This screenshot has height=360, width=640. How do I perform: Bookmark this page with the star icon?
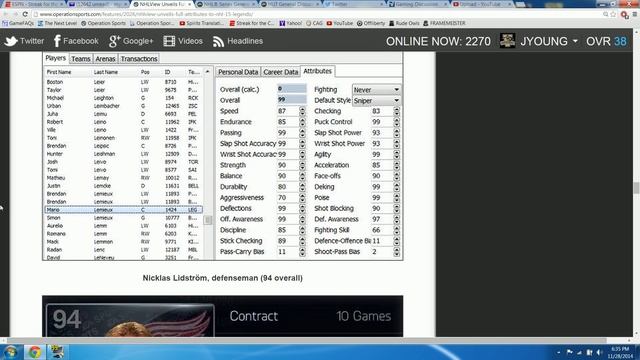click(613, 14)
